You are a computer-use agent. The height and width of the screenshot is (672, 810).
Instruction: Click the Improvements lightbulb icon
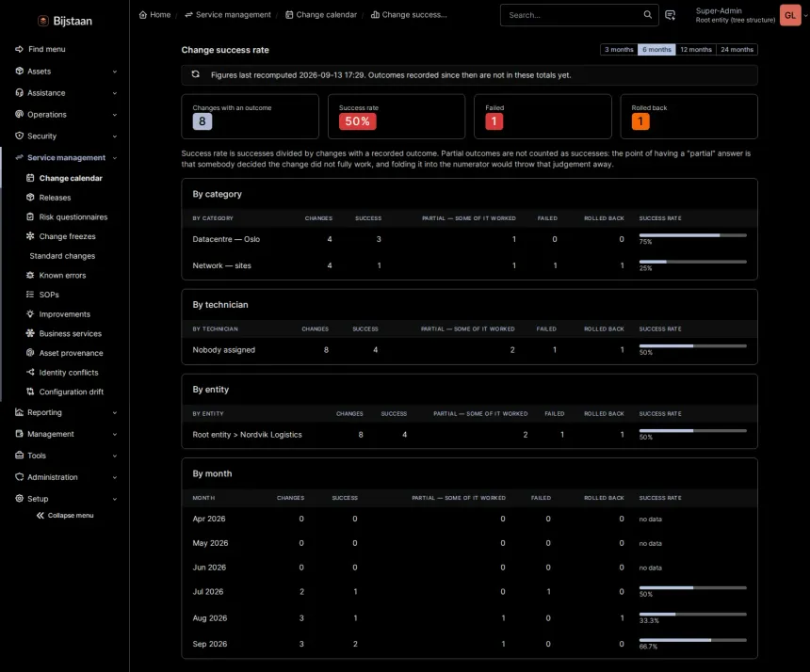tap(30, 313)
